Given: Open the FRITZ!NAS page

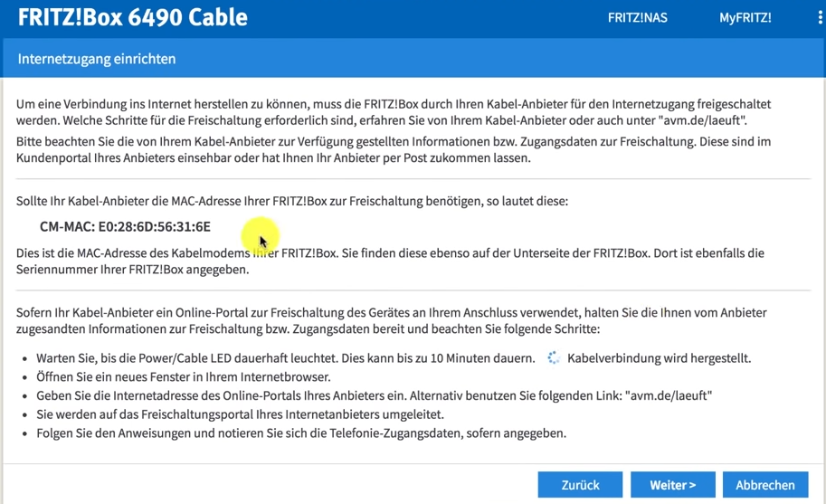Looking at the screenshot, I should [x=637, y=18].
